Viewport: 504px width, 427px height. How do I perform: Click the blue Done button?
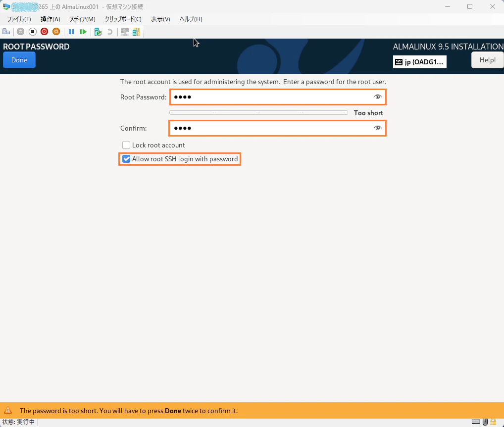tap(19, 60)
